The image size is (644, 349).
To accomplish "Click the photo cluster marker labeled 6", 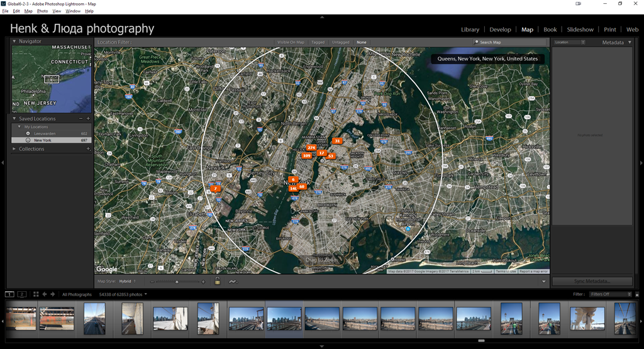I will pos(293,179).
